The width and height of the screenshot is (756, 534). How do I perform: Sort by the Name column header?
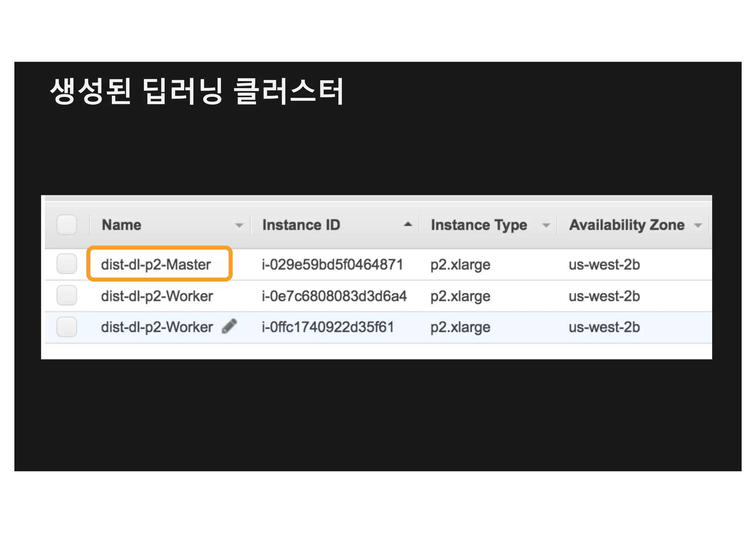[121, 225]
